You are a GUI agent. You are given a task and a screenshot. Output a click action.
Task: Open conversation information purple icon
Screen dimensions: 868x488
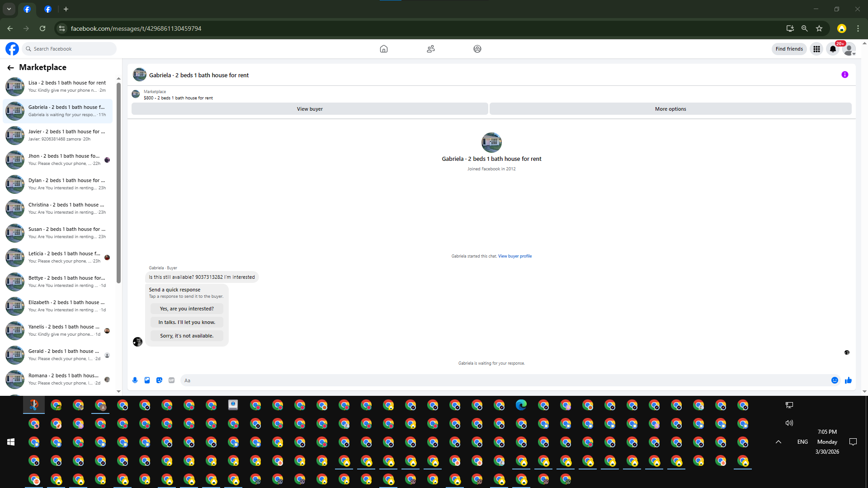point(844,75)
